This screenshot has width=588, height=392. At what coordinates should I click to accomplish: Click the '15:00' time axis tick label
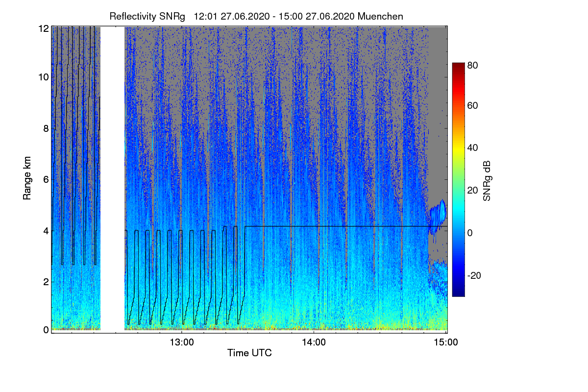[x=445, y=342]
